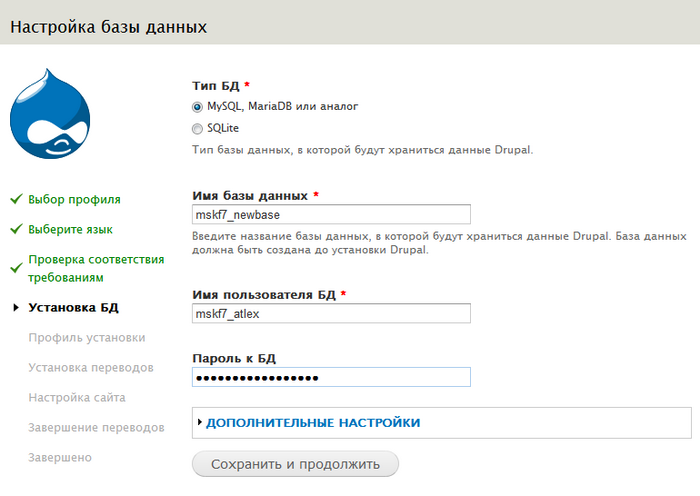
Task: Click the Drupal drop logo
Action: pyautogui.click(x=50, y=114)
